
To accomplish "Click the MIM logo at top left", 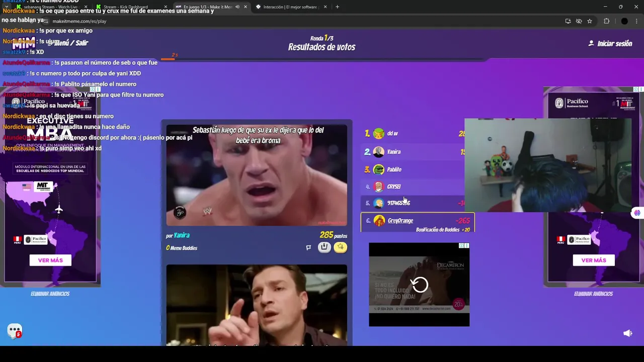I will [24, 44].
